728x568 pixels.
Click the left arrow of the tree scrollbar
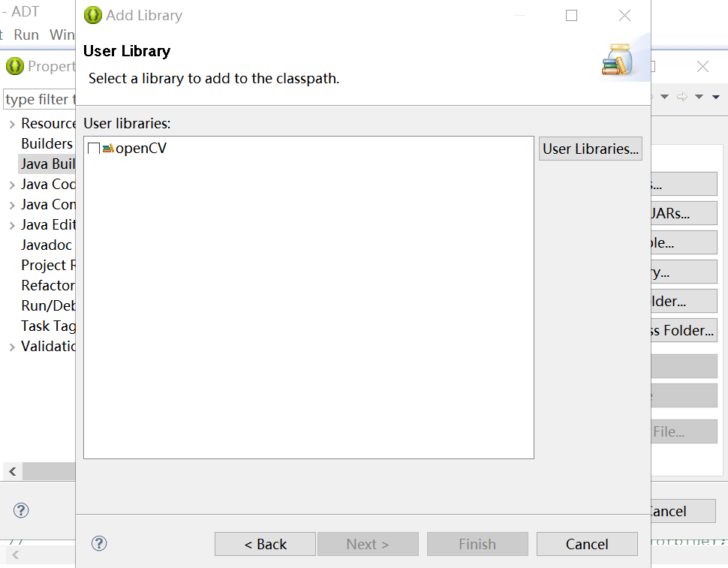[x=13, y=471]
